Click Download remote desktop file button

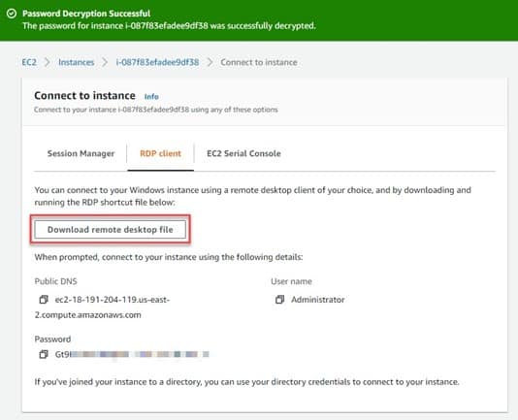[x=111, y=230]
